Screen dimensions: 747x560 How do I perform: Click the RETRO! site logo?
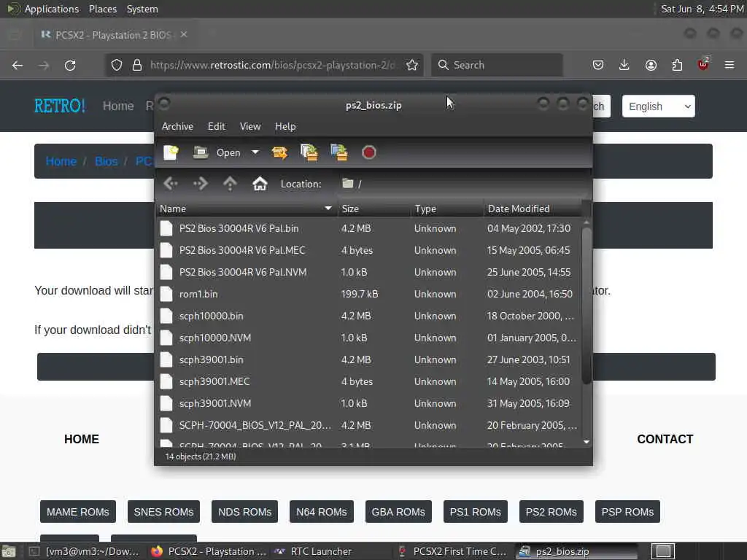pyautogui.click(x=60, y=106)
